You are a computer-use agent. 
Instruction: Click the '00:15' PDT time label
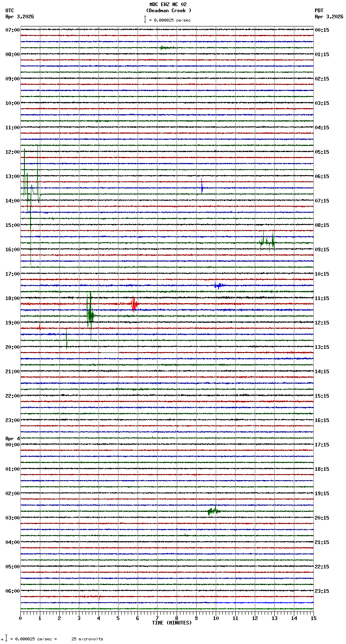pyautogui.click(x=322, y=30)
